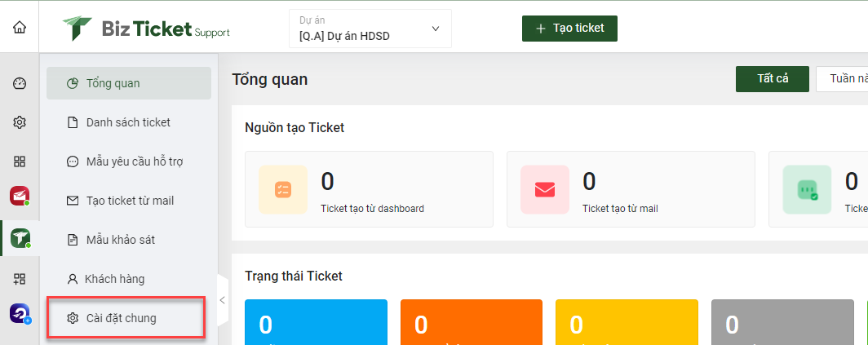The height and width of the screenshot is (345, 868).
Task: Open the four-squares apps grid icon
Action: [20, 161]
